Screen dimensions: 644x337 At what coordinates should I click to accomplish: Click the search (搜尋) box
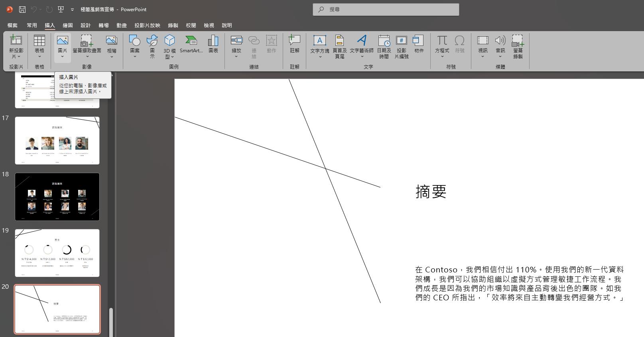coord(386,9)
